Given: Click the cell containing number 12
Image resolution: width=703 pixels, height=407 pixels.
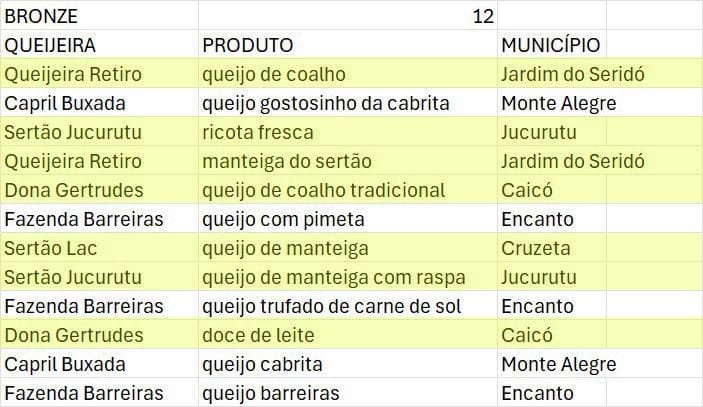Looking at the screenshot, I should tap(483, 16).
